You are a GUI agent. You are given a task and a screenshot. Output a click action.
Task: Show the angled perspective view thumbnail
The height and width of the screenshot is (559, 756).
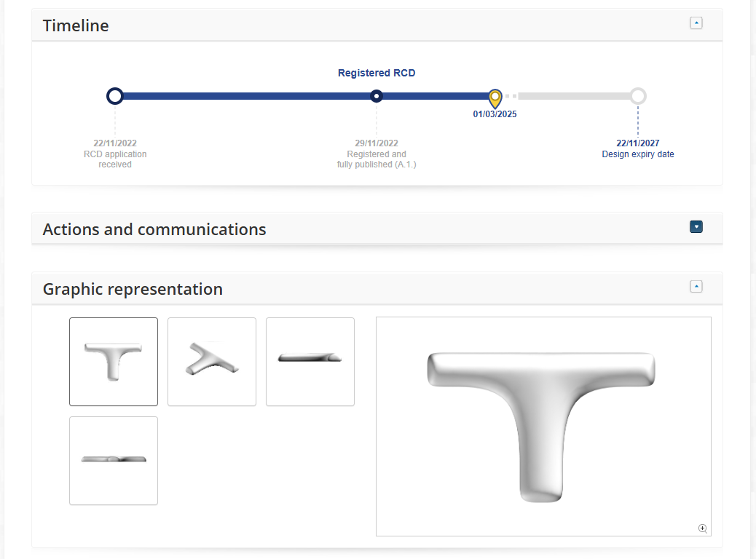click(212, 362)
